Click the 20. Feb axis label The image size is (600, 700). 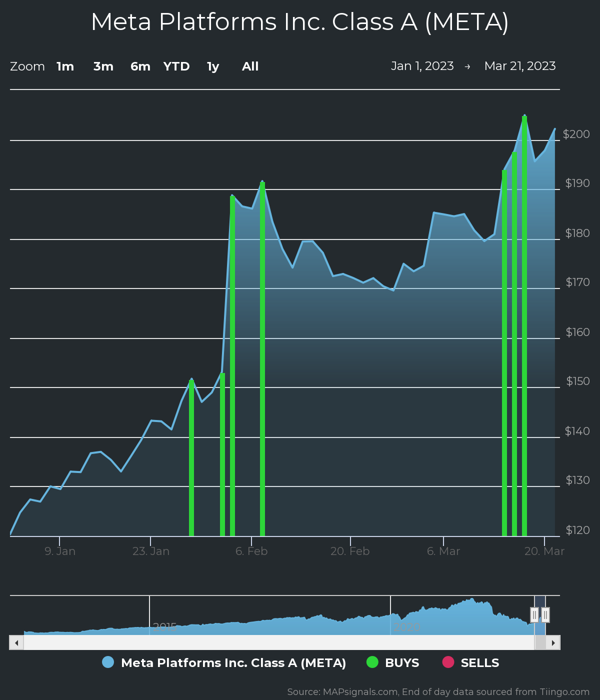point(350,551)
